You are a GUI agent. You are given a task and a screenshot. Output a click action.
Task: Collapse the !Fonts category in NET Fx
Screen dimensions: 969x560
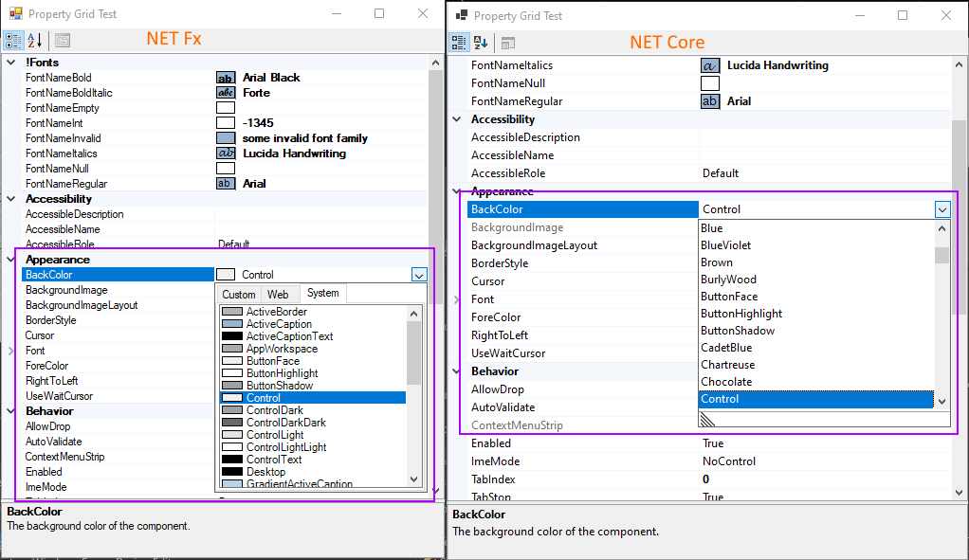click(11, 63)
